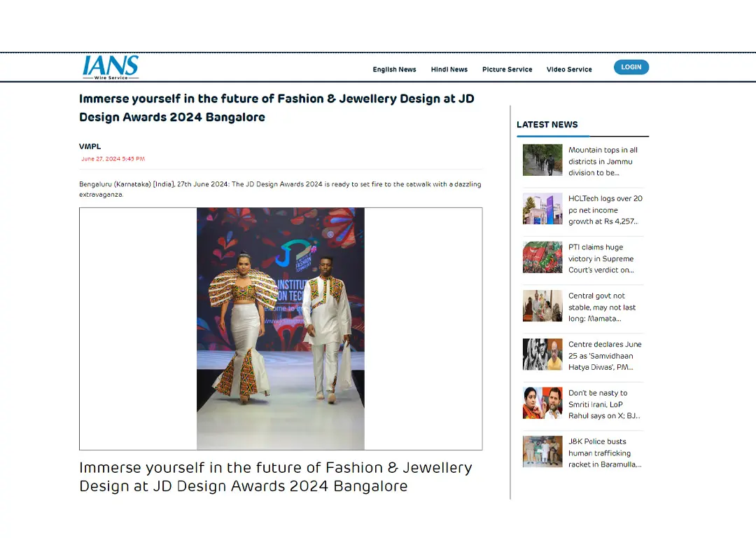Open the Hindi News menu
Image resolution: width=756 pixels, height=538 pixels.
(449, 69)
